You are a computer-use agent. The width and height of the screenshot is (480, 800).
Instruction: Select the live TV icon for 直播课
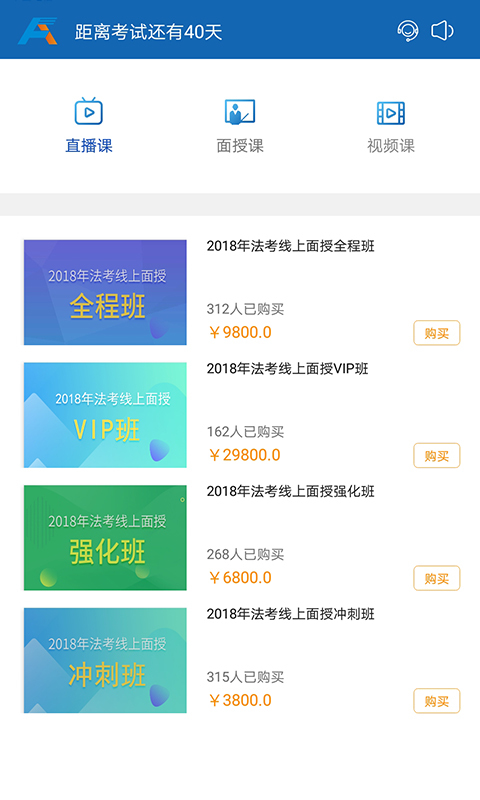pos(89,111)
